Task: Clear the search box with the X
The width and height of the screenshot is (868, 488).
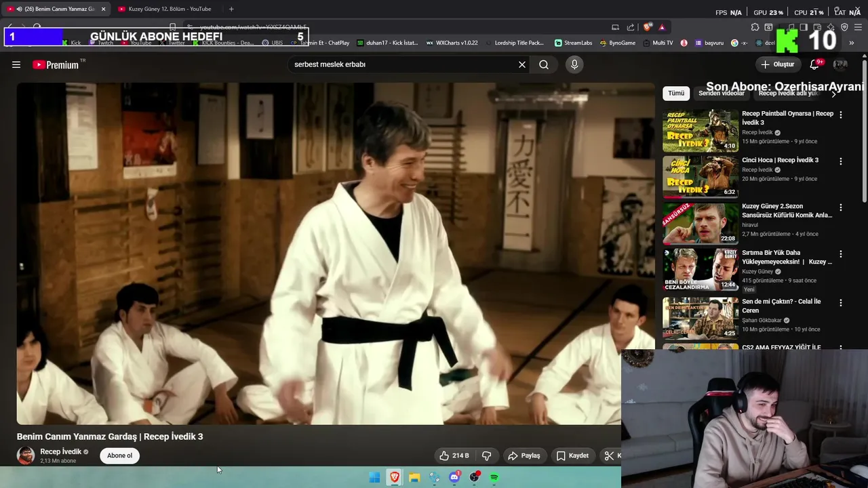Action: click(522, 64)
